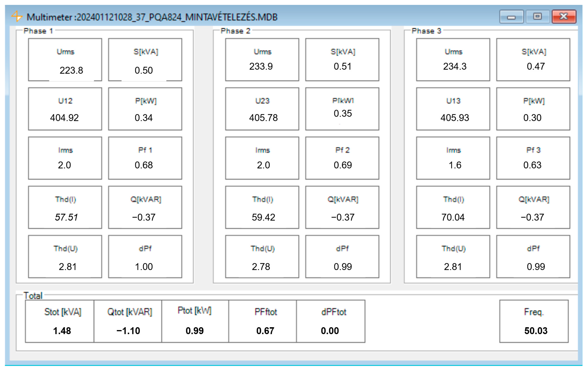Select the U23 field showing 405.78
Viewport: 588px width, 371px height.
pyautogui.click(x=262, y=109)
